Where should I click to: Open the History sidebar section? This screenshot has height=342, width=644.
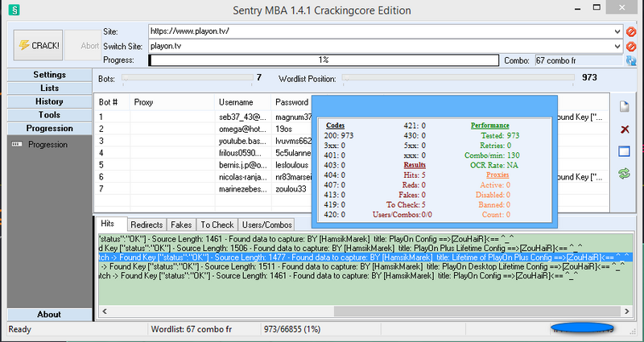(x=49, y=101)
